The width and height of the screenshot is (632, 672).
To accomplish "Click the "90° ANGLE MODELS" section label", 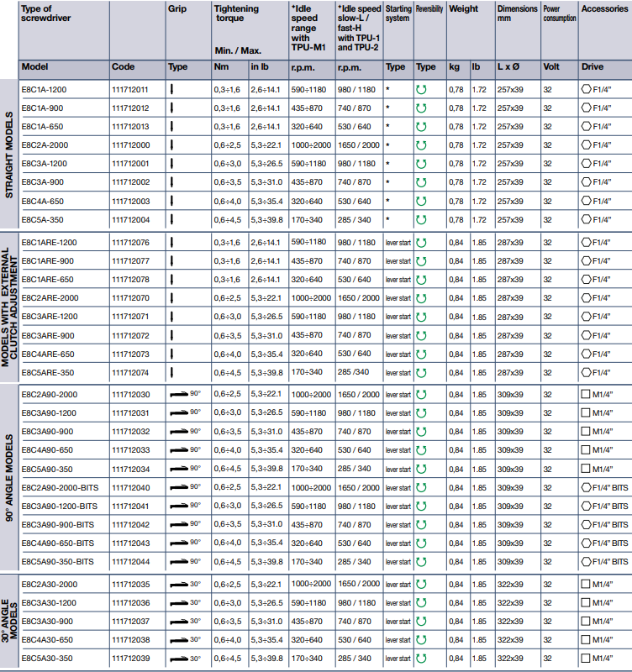I will tap(9, 478).
